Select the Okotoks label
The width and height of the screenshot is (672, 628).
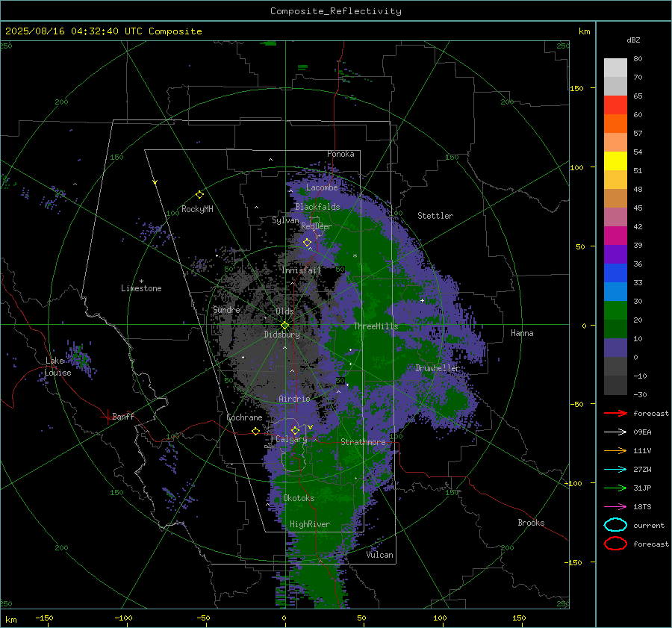(x=299, y=498)
